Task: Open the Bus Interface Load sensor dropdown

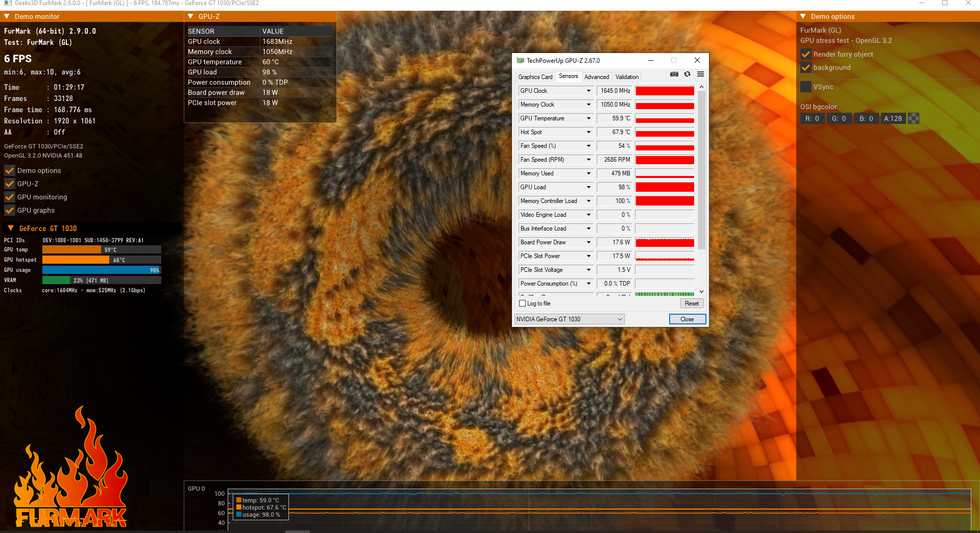Action: coord(589,229)
